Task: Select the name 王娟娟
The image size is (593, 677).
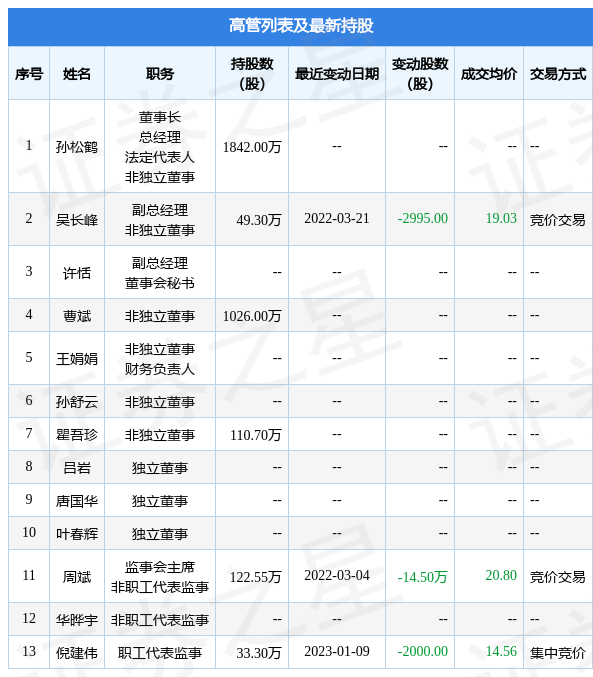Action: click(77, 359)
